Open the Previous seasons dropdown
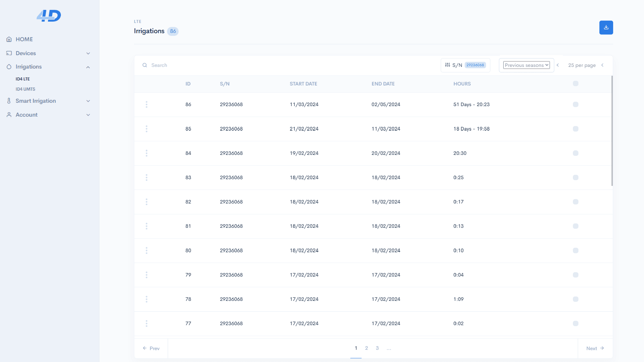The height and width of the screenshot is (362, 644). (526, 65)
